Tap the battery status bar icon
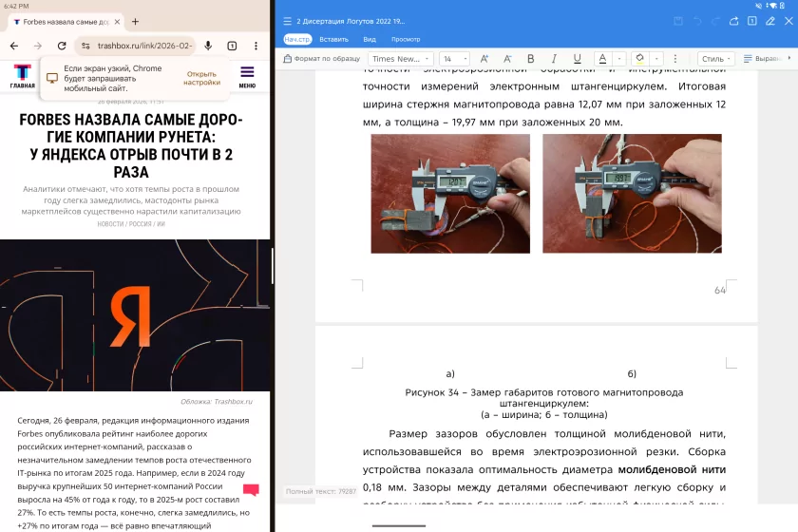798x532 pixels. pyautogui.click(x=783, y=6)
